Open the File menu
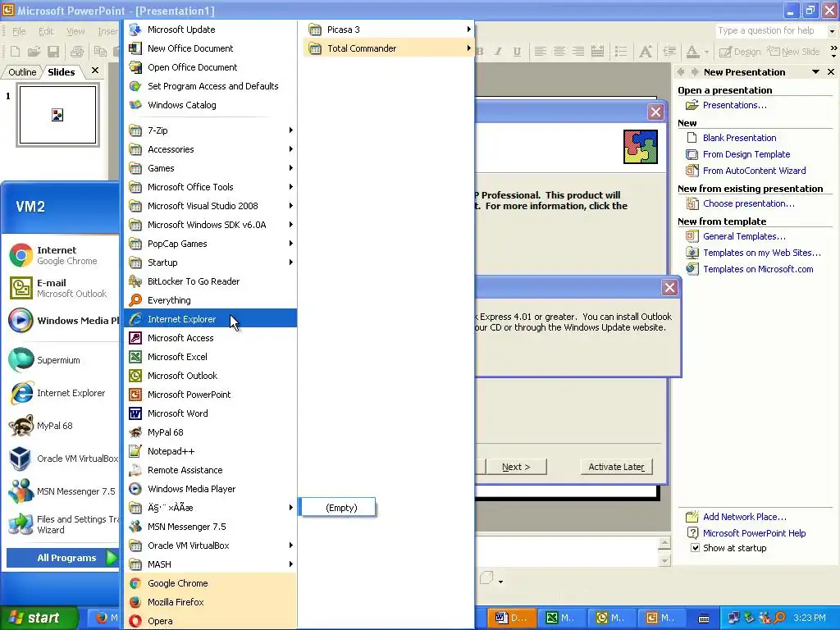 (19, 31)
